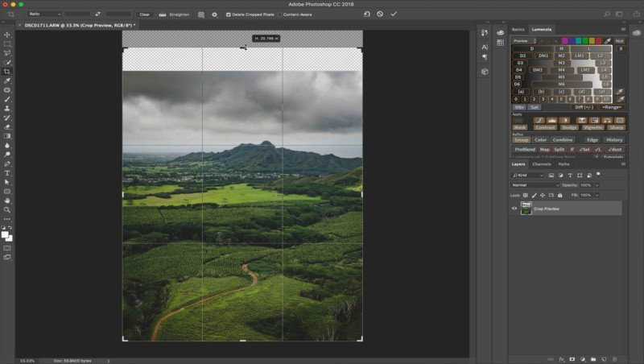Click the magenta color swatch in Lumenzia
The image size is (644, 364).
564,40
